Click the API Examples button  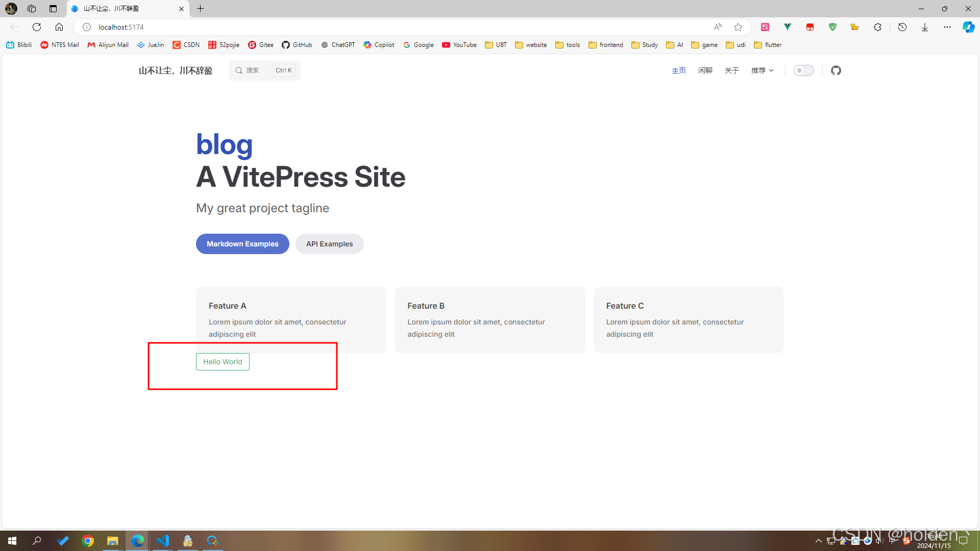click(329, 243)
